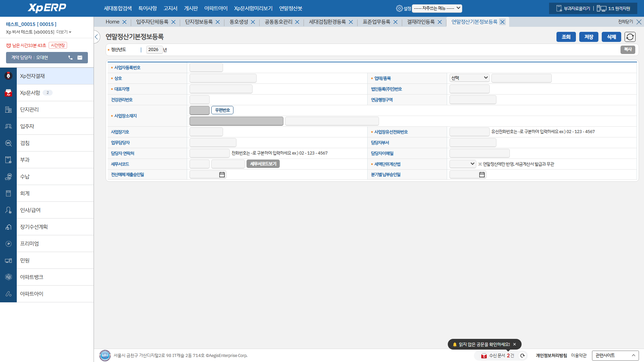Expand the 자주쓰는 메뉴 dropdown
Image resolution: width=644 pixels, height=362 pixels.
pyautogui.click(x=437, y=8)
